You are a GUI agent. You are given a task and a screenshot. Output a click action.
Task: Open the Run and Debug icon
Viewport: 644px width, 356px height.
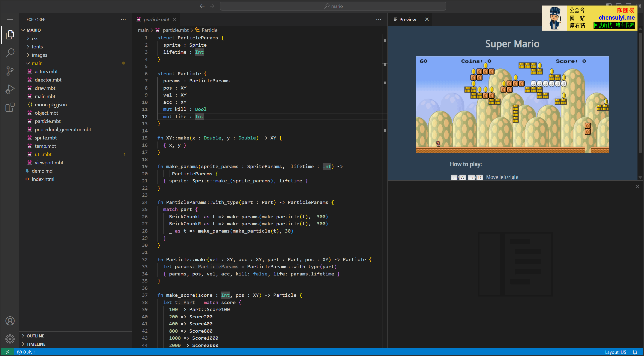[10, 89]
